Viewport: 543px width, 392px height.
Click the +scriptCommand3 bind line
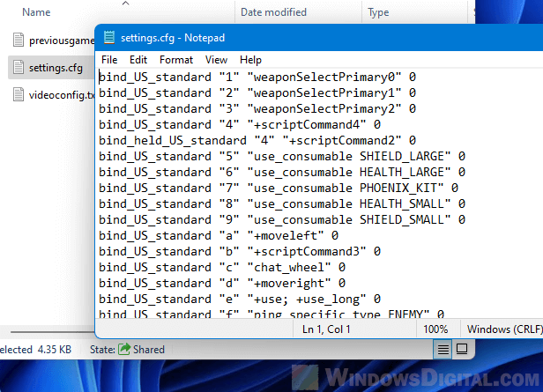click(240, 252)
